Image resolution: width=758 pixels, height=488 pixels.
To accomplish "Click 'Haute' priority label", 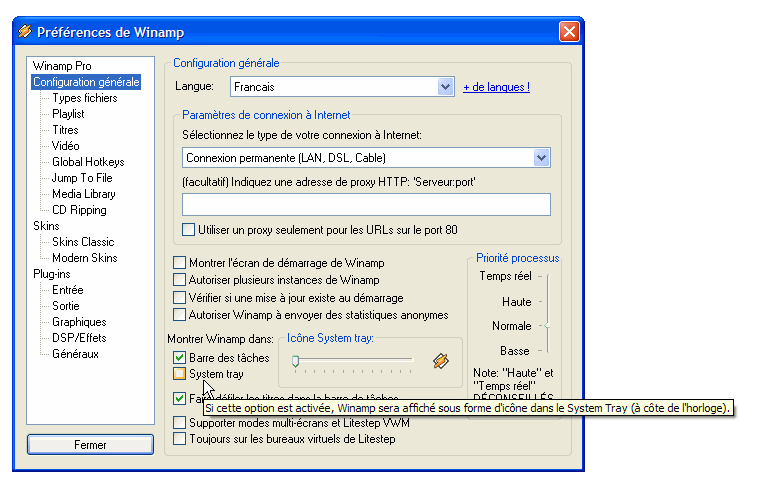I will pyautogui.click(x=516, y=302).
